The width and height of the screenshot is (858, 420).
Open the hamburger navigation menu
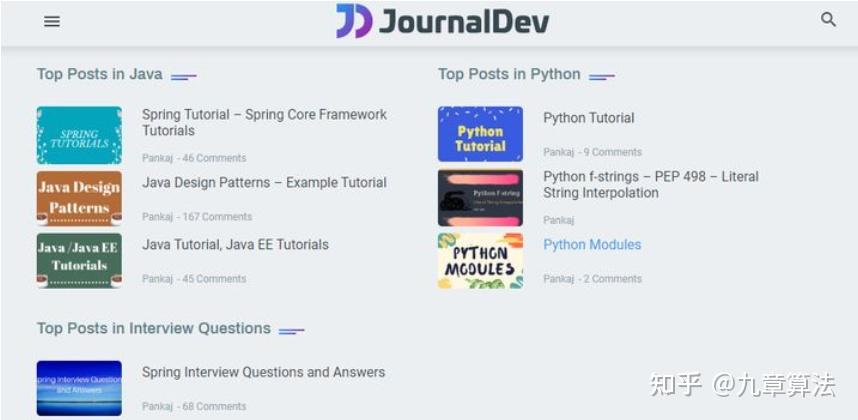pyautogui.click(x=52, y=21)
